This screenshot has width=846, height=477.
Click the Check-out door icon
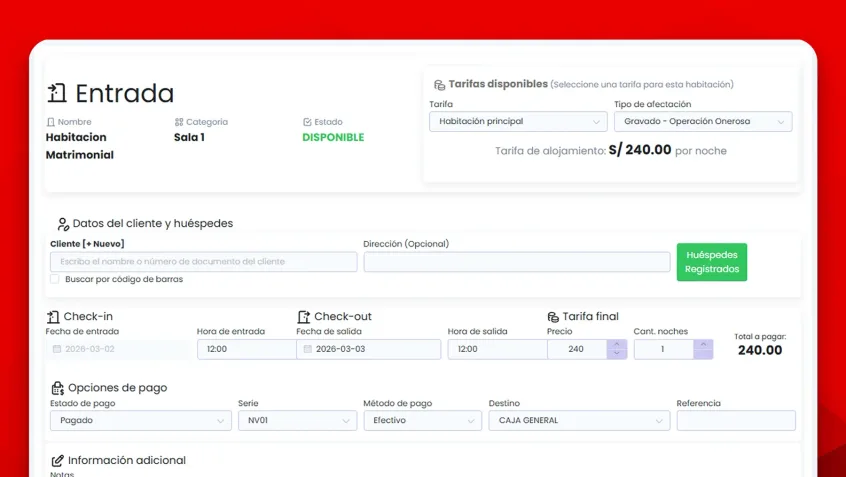click(x=304, y=317)
